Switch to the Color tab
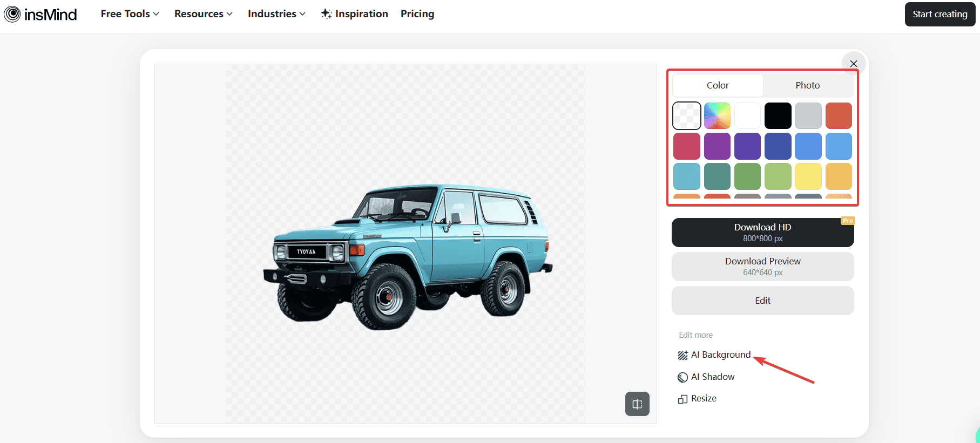 click(x=718, y=85)
